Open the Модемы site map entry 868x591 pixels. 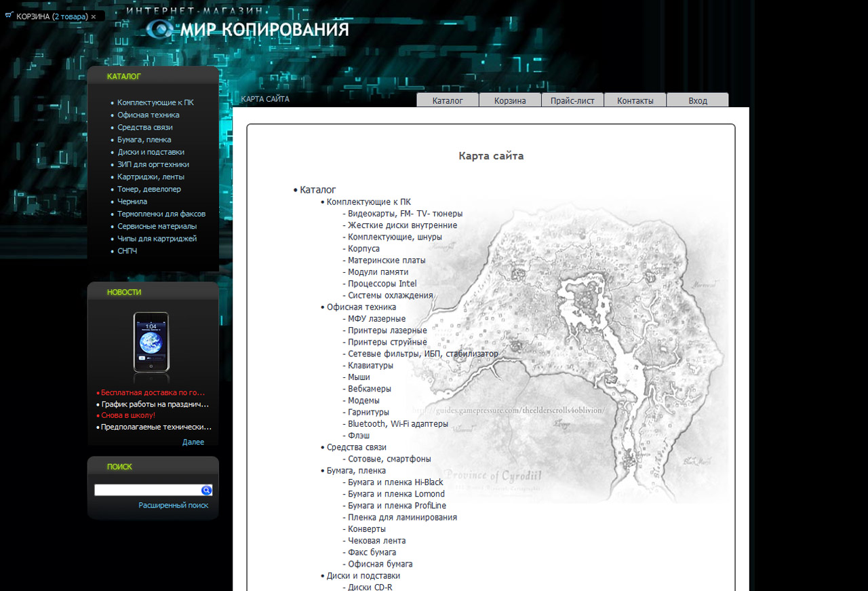[x=363, y=400]
